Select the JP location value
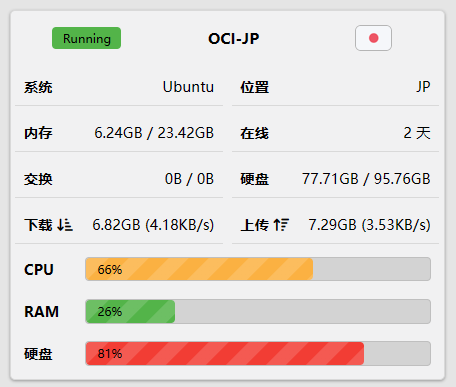The width and height of the screenshot is (456, 387). (423, 87)
